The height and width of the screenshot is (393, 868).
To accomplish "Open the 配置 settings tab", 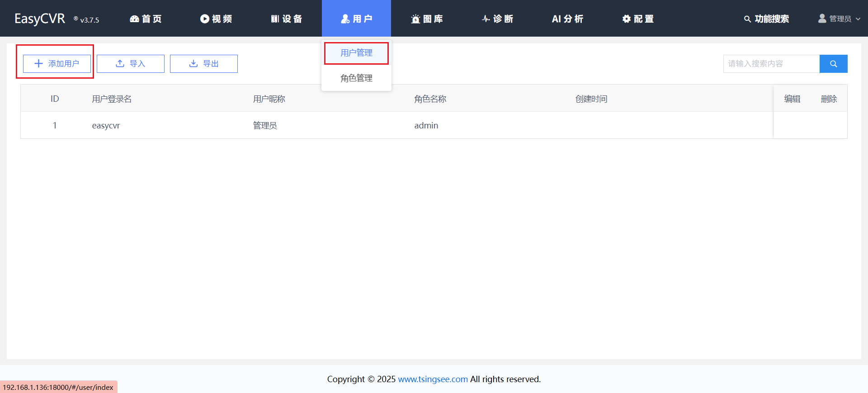I will [x=638, y=19].
